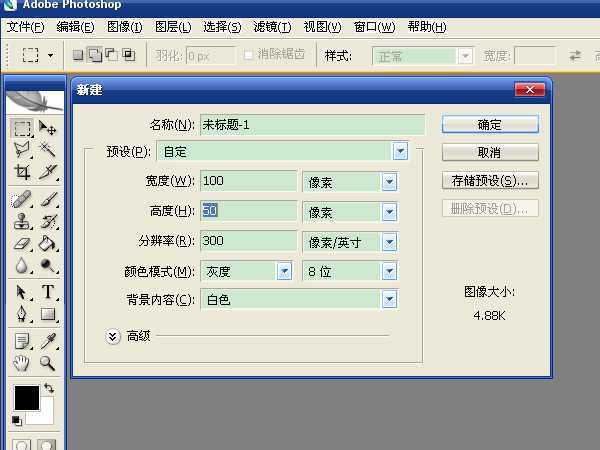The image size is (600, 450).
Task: Click the Add to selection mode button
Action: coord(95,55)
